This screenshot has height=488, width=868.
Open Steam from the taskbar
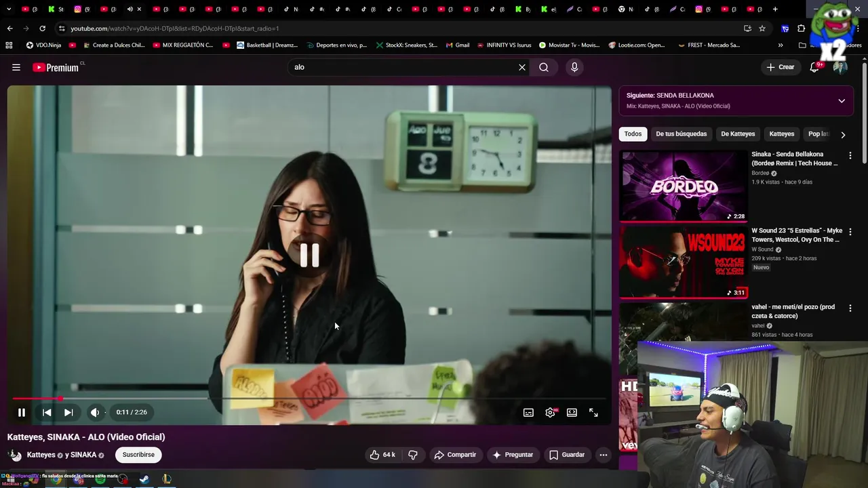pyautogui.click(x=144, y=480)
